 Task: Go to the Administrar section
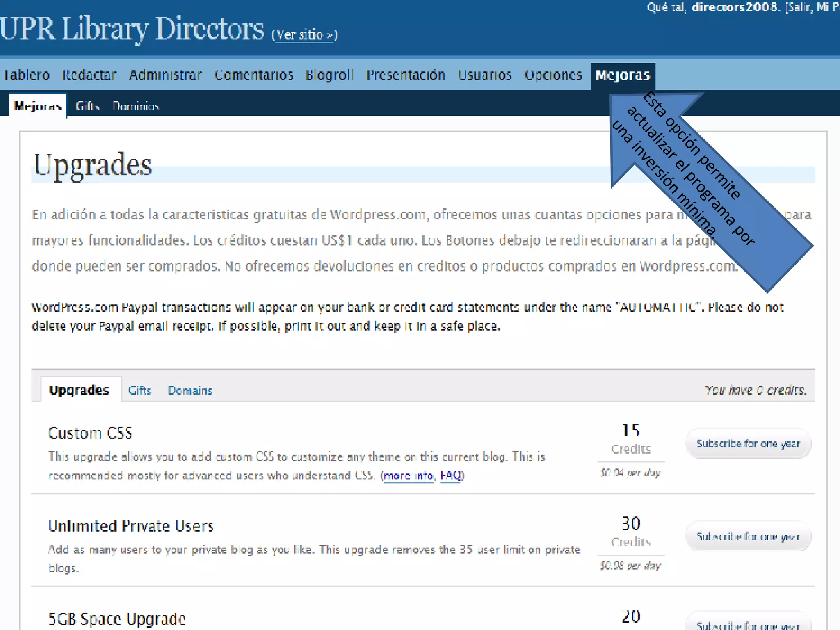tap(165, 75)
